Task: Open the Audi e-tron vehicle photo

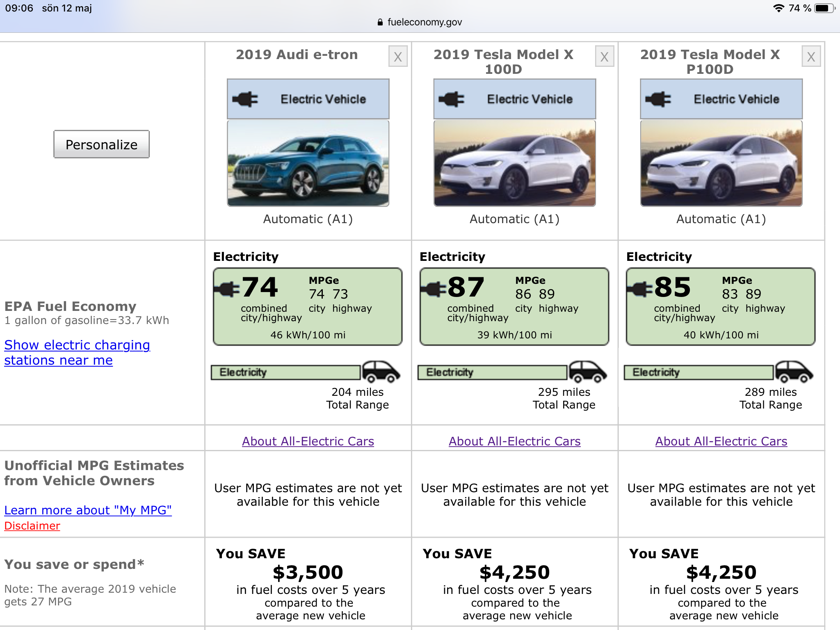Action: [308, 163]
